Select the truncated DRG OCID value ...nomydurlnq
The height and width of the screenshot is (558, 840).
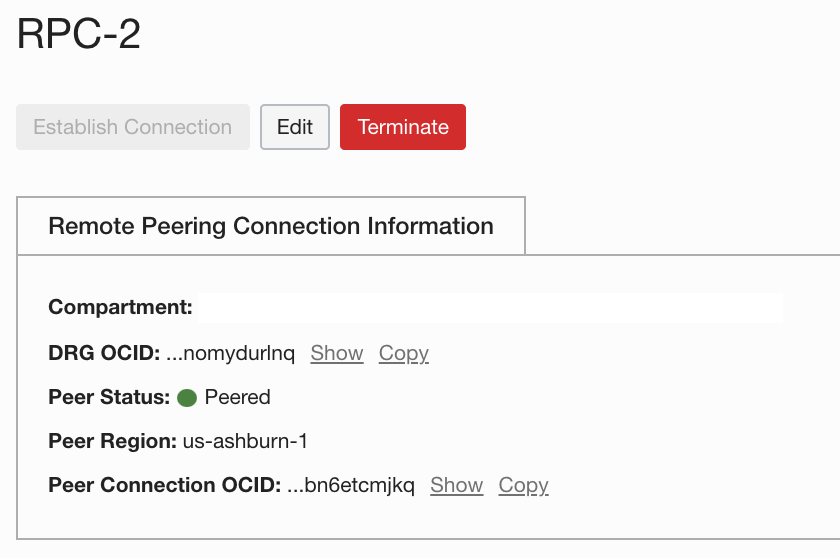pos(230,353)
